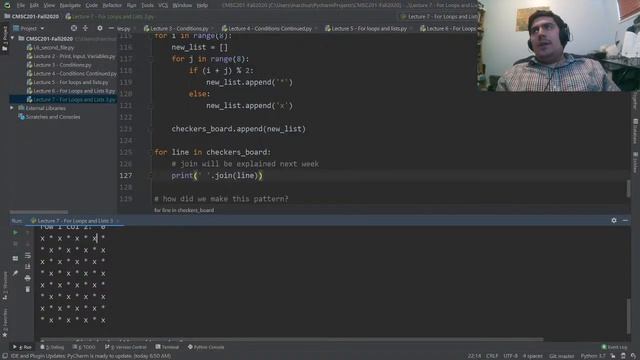The width and height of the screenshot is (640, 360).
Task: Select Scratches and Consoles in project tree
Action: (x=49, y=117)
